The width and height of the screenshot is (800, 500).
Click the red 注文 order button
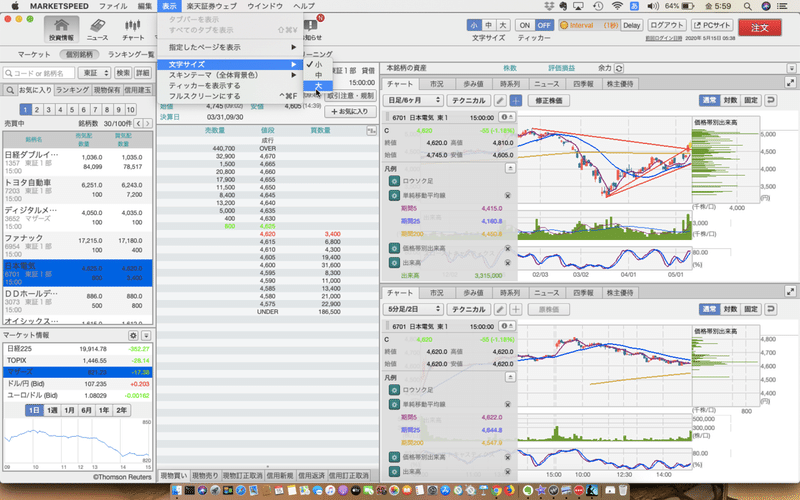(760, 28)
